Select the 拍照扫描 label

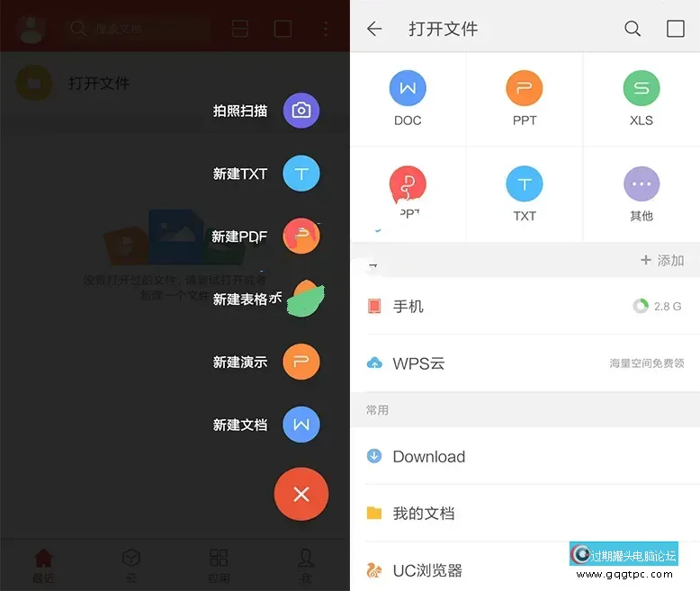tap(240, 111)
